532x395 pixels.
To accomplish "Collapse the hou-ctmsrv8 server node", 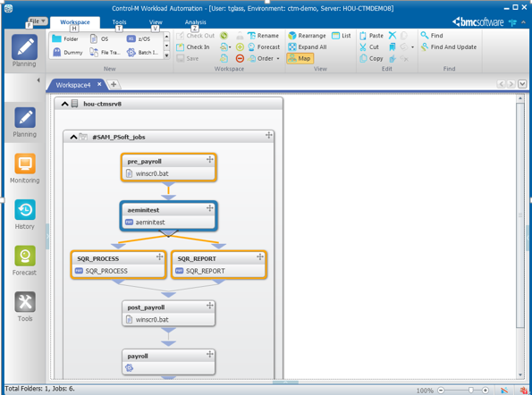I will (x=64, y=104).
